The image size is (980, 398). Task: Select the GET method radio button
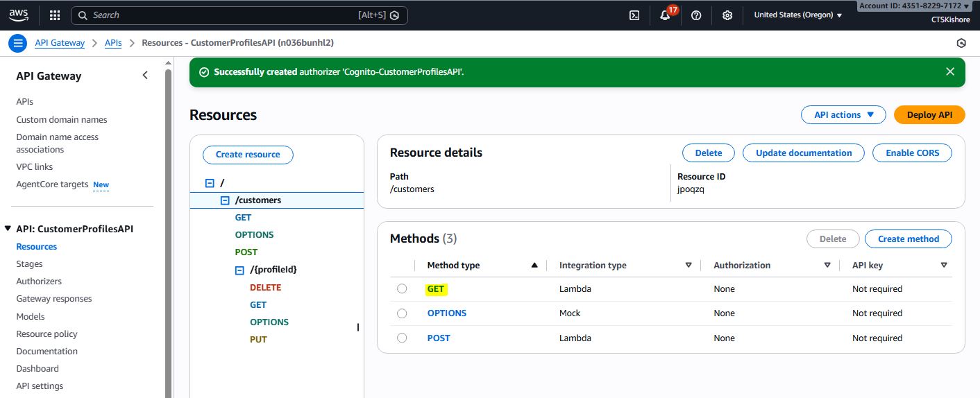coord(402,289)
